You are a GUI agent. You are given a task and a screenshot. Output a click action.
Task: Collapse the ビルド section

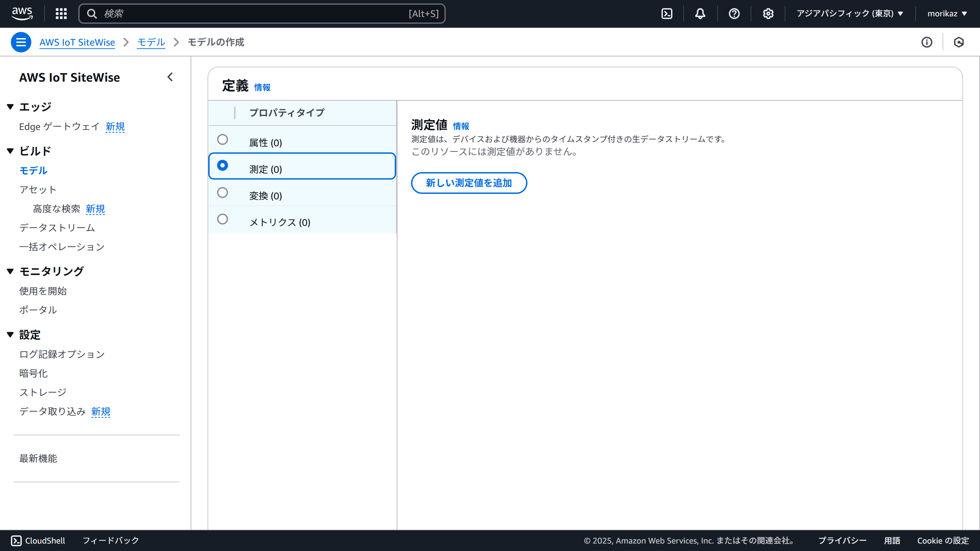coord(11,151)
